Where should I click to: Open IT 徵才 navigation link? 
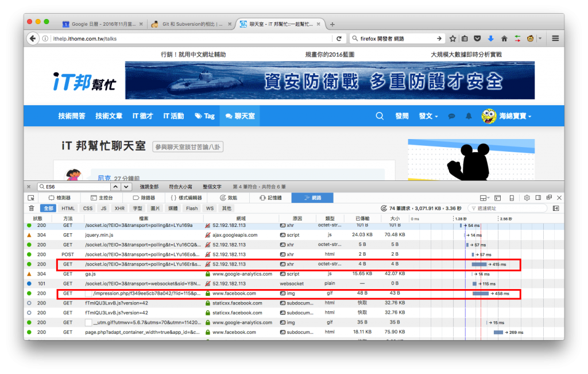[142, 116]
